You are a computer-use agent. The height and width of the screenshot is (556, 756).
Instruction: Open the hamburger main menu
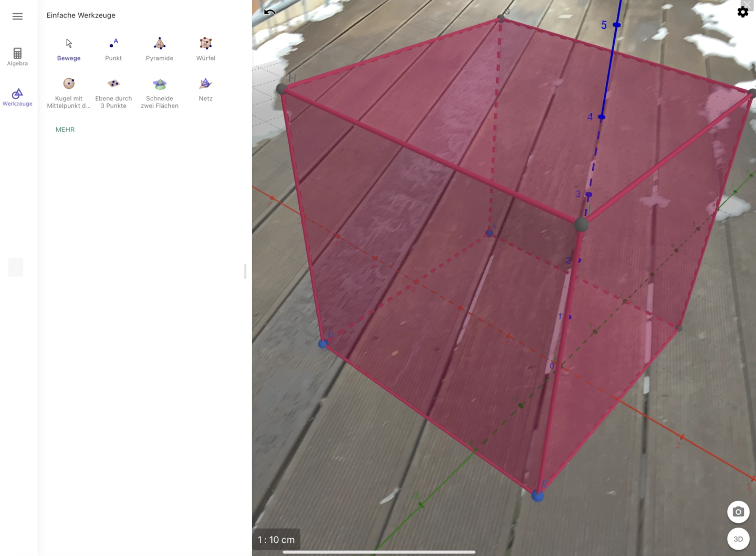(x=17, y=16)
